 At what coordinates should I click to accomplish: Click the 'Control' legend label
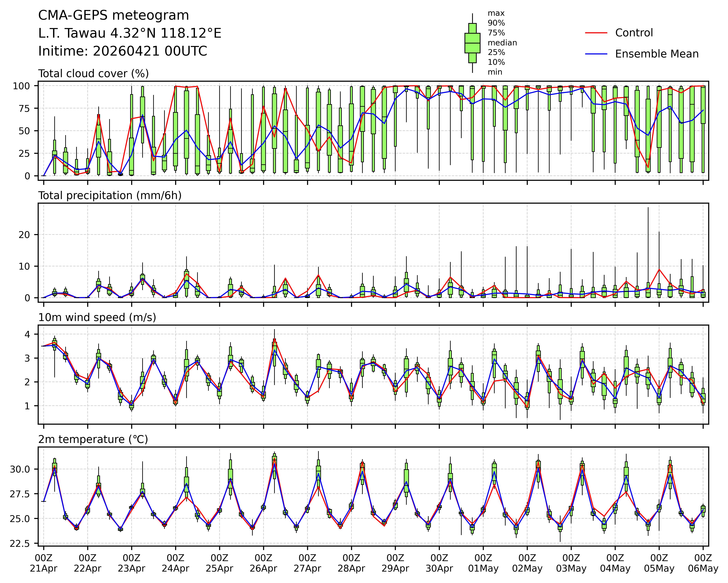634,33
